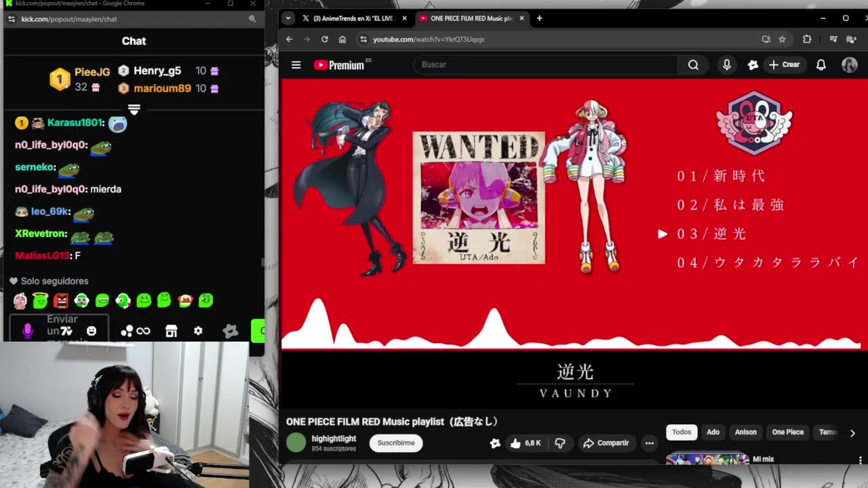Click the infinity symbol icon in chat toolbar
This screenshot has height=488, width=868.
[143, 331]
